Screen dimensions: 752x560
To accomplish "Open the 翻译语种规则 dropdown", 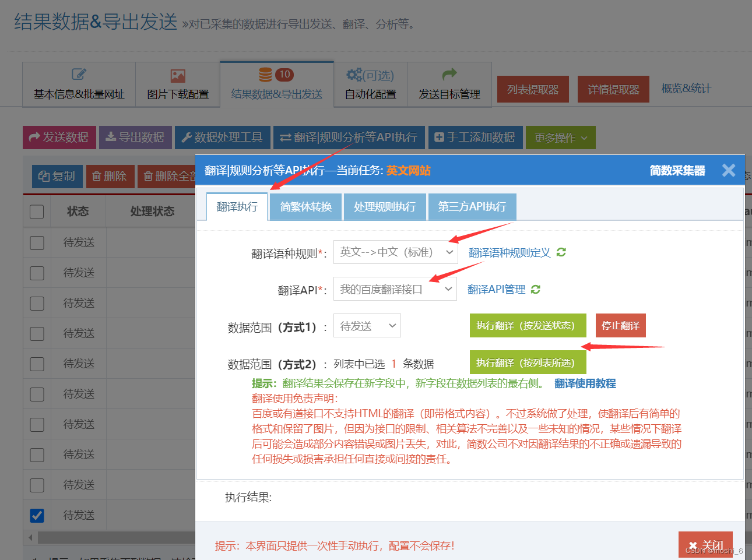I will [396, 252].
